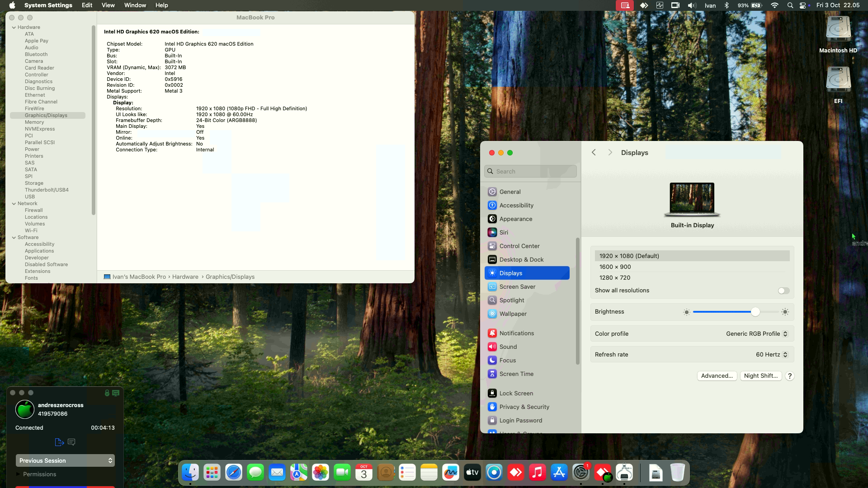Select 1600 × 900 resolution
The image size is (868, 488).
coord(692,267)
